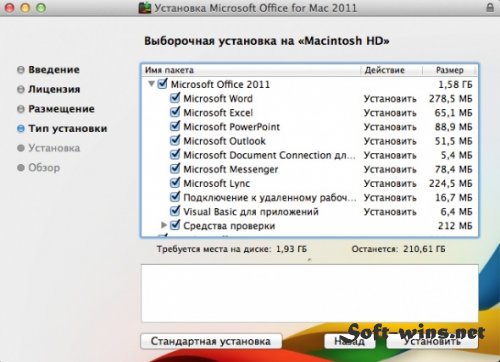Image resolution: width=500 pixels, height=362 pixels.
Task: Go to the Размещение step
Action: 61,109
